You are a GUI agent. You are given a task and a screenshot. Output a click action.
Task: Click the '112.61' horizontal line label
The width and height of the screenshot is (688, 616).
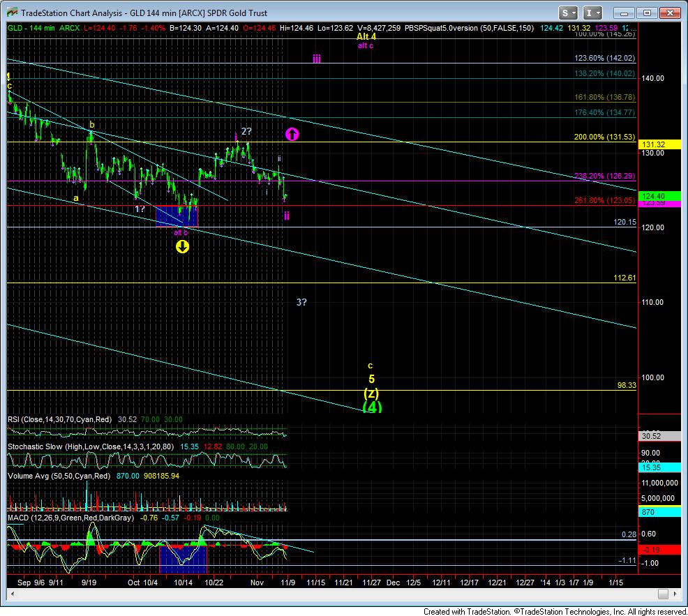point(625,278)
